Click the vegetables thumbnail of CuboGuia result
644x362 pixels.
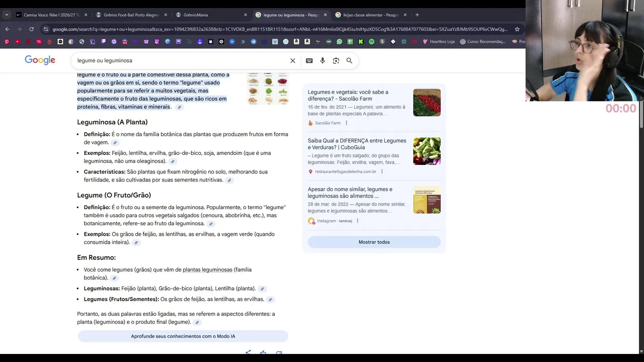tap(427, 151)
